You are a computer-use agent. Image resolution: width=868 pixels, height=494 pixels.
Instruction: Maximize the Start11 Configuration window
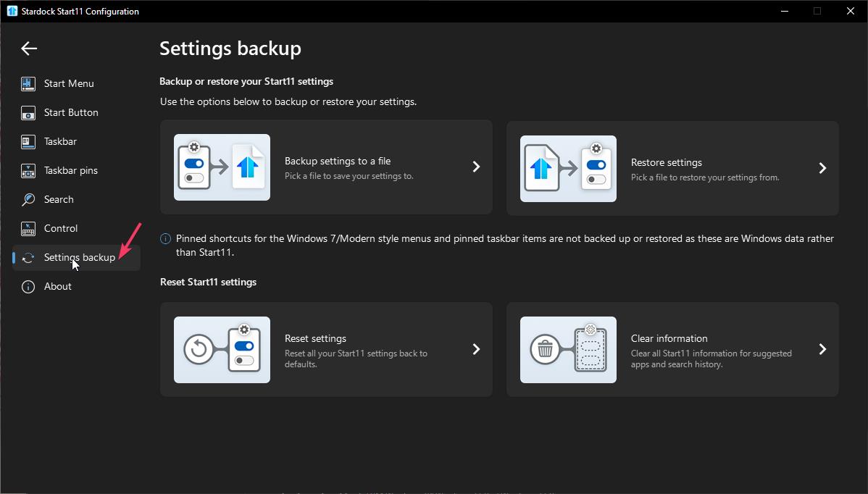click(x=817, y=11)
